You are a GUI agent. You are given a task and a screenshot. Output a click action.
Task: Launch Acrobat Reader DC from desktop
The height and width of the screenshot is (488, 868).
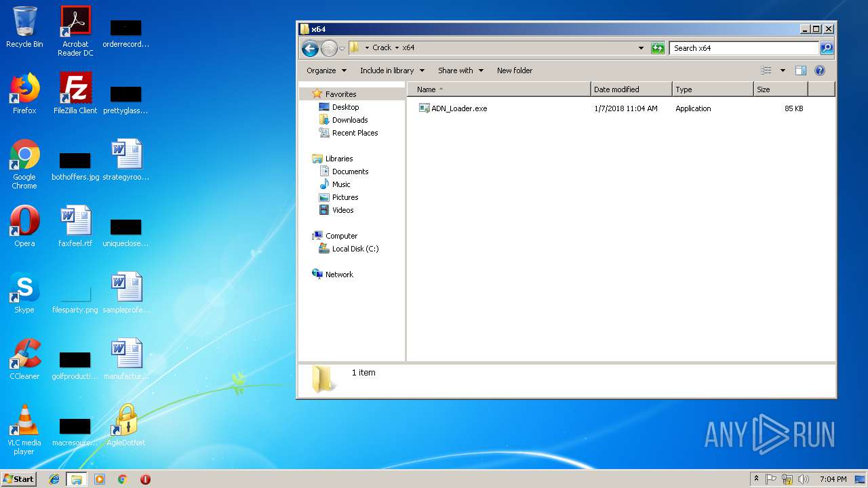75,31
